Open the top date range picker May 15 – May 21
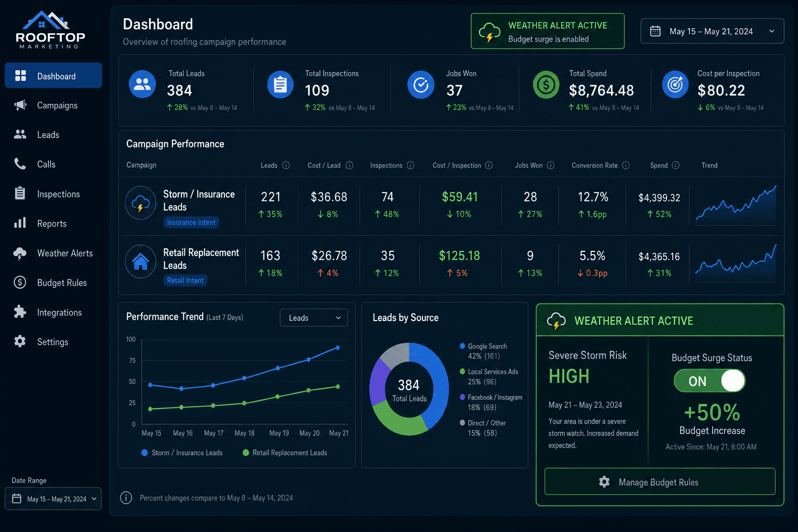Image resolution: width=798 pixels, height=532 pixels. pos(712,31)
